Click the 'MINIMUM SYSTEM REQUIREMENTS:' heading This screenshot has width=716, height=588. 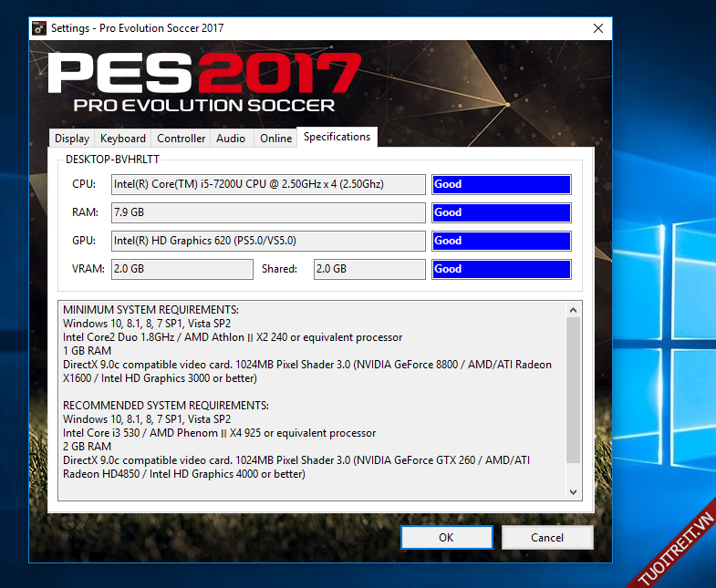pyautogui.click(x=150, y=310)
